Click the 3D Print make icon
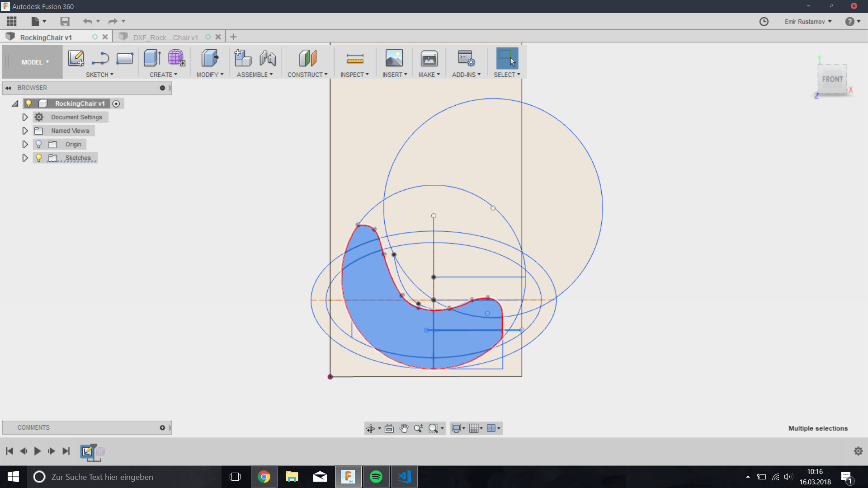Viewport: 868px width, 488px height. (x=429, y=58)
